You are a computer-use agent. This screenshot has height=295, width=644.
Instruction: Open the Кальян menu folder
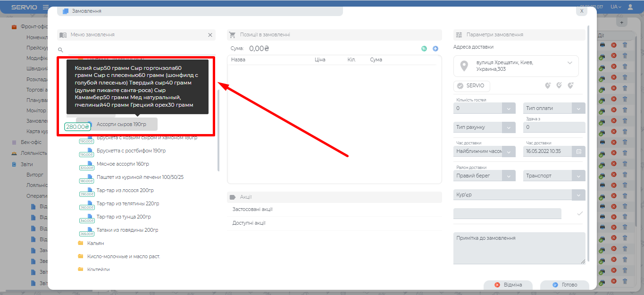point(95,243)
